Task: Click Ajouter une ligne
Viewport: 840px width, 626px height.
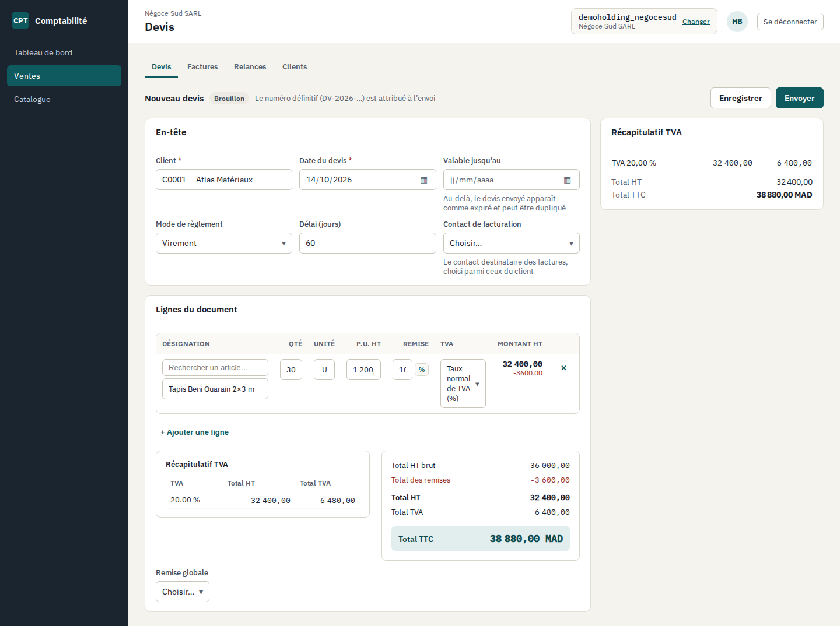Action: [x=195, y=432]
